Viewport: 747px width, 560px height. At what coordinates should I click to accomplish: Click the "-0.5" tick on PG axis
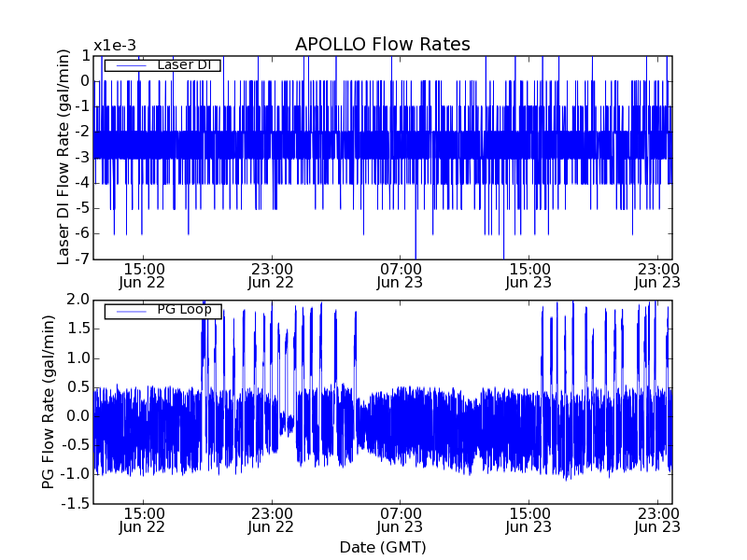click(75, 445)
